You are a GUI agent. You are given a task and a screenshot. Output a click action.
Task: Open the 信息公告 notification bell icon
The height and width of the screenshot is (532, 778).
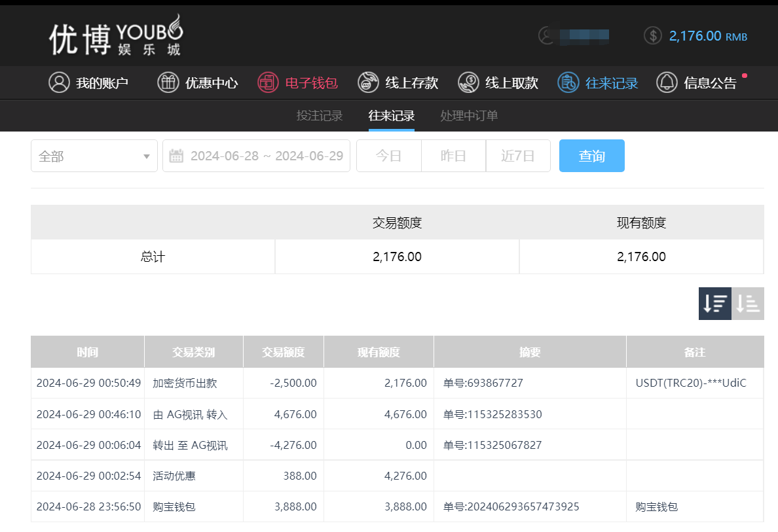coord(666,82)
